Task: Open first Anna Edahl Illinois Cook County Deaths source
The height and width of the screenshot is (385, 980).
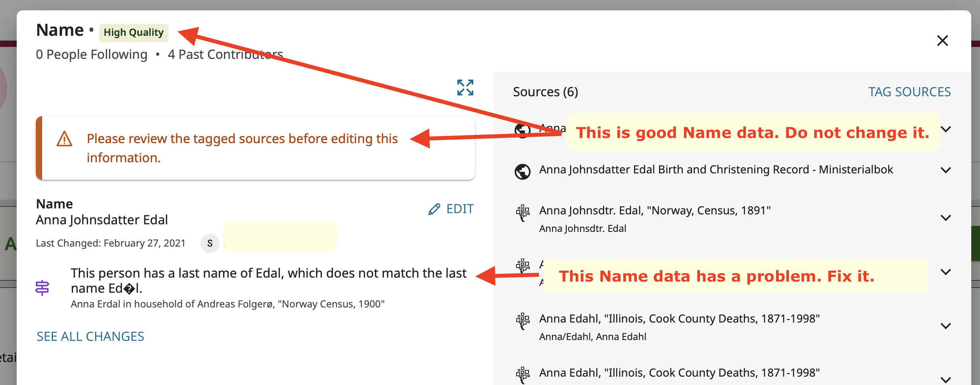Action: coord(679,319)
